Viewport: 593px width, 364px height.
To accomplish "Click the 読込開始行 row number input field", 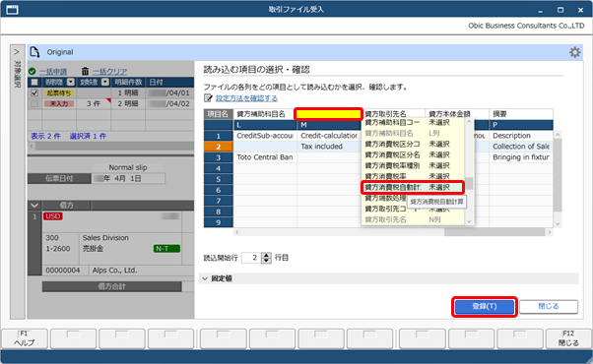I will [x=251, y=258].
